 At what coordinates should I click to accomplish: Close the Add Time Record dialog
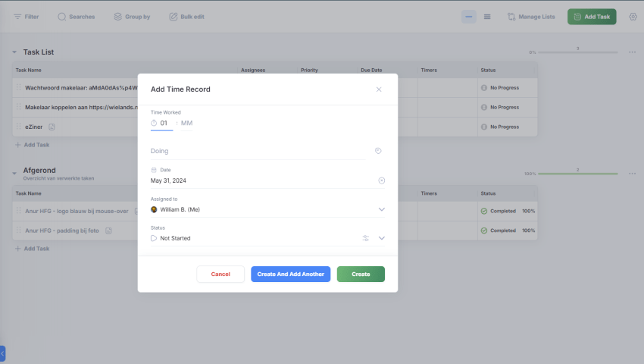coord(379,89)
